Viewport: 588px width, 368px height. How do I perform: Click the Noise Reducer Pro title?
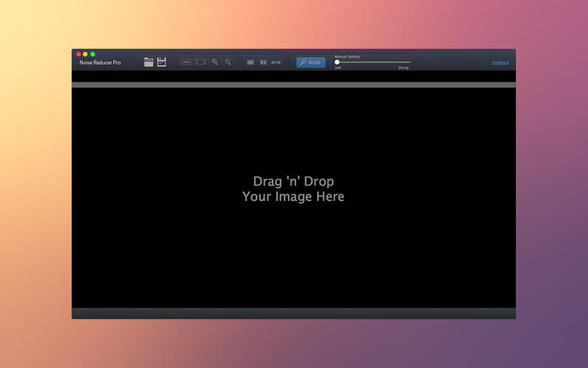100,63
